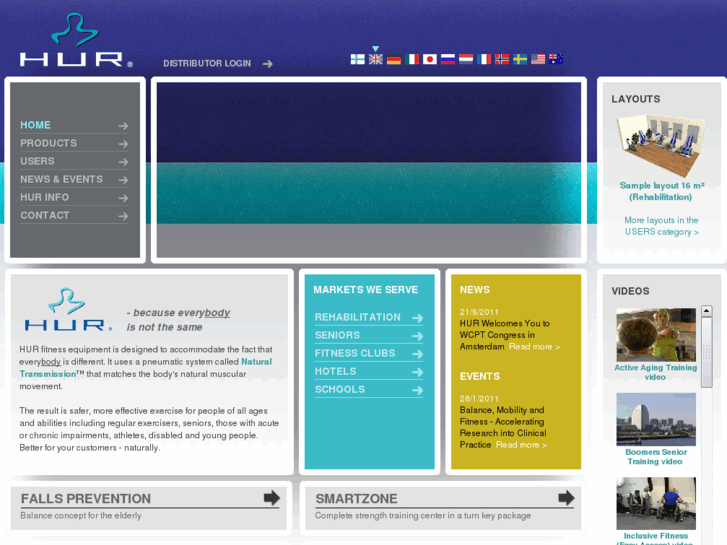Play the Active Aging Training thumbnail
The image size is (727, 545).
(x=656, y=334)
